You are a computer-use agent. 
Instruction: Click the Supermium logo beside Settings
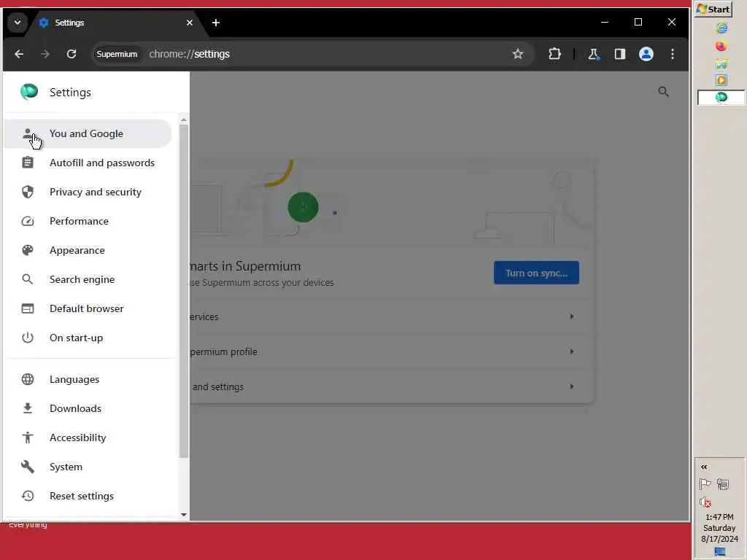(x=29, y=91)
